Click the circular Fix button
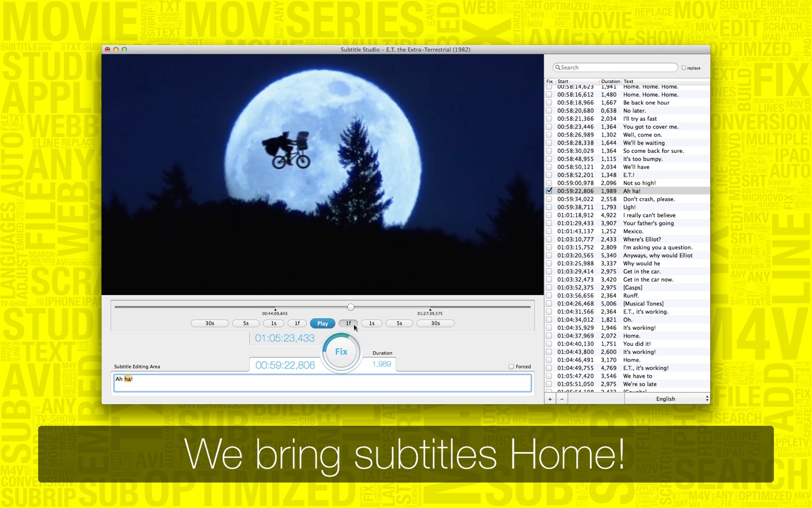This screenshot has height=508, width=812. (341, 352)
